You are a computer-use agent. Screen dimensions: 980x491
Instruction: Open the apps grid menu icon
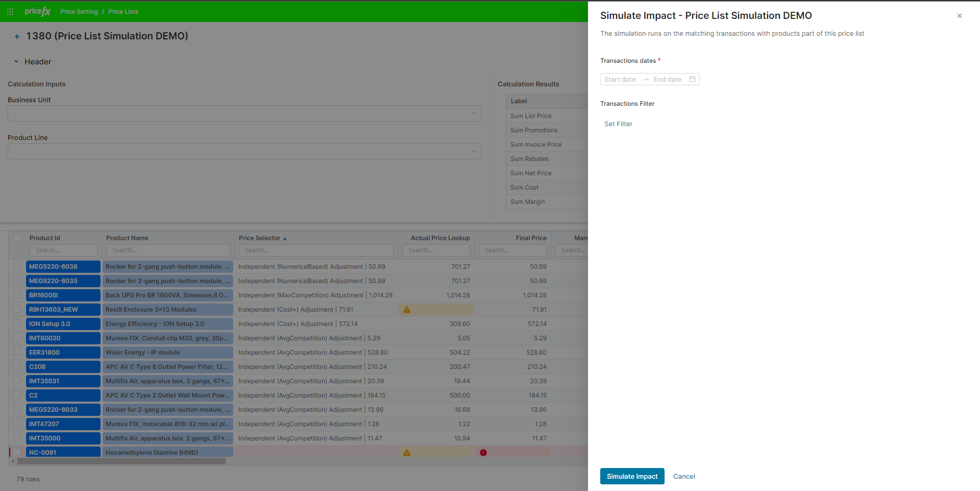(10, 11)
